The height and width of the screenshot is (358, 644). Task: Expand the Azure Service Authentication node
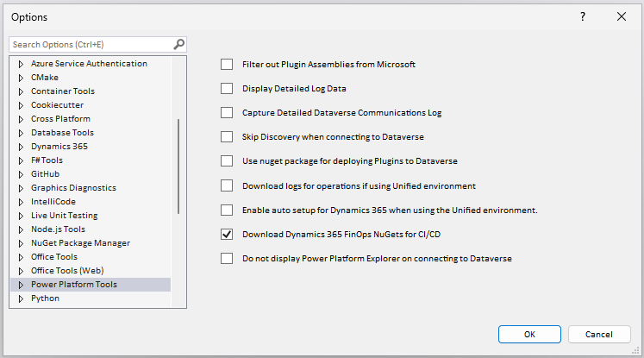(x=21, y=64)
